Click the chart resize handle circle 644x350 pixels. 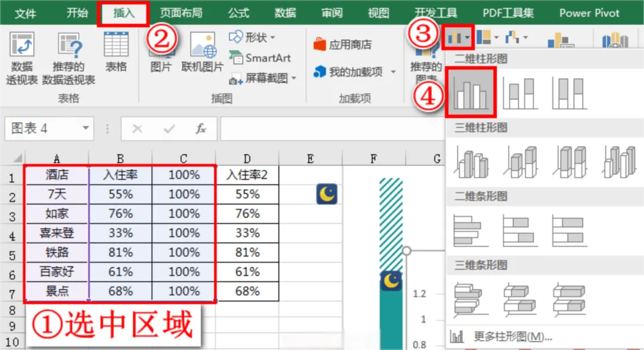click(406, 250)
